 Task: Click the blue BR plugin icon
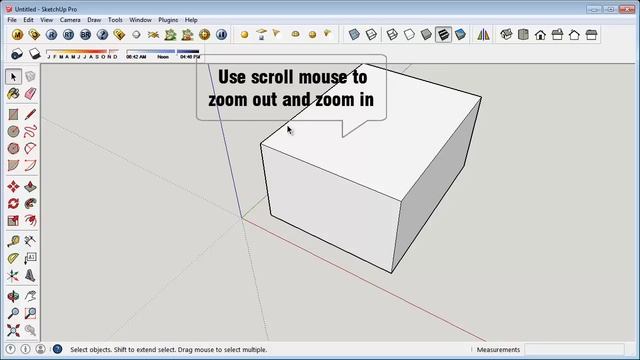[x=85, y=35]
